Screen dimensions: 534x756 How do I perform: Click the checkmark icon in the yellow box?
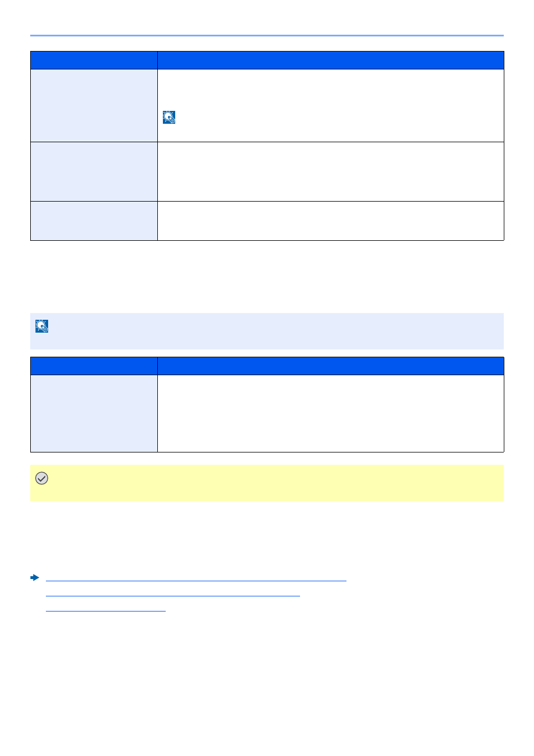[41, 478]
